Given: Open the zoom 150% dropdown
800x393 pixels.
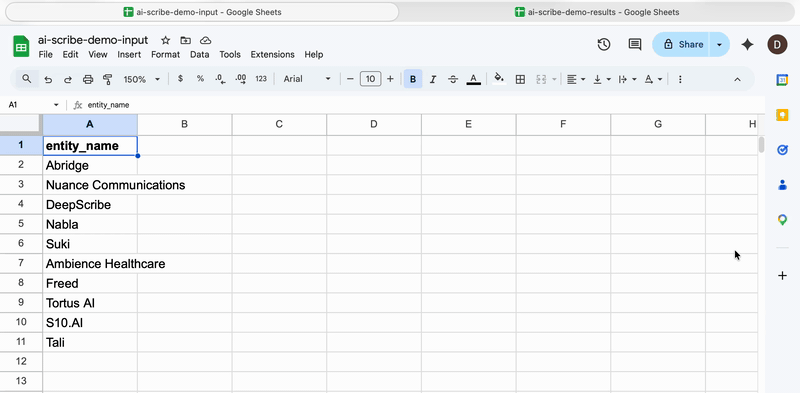Looking at the screenshot, I should point(142,79).
